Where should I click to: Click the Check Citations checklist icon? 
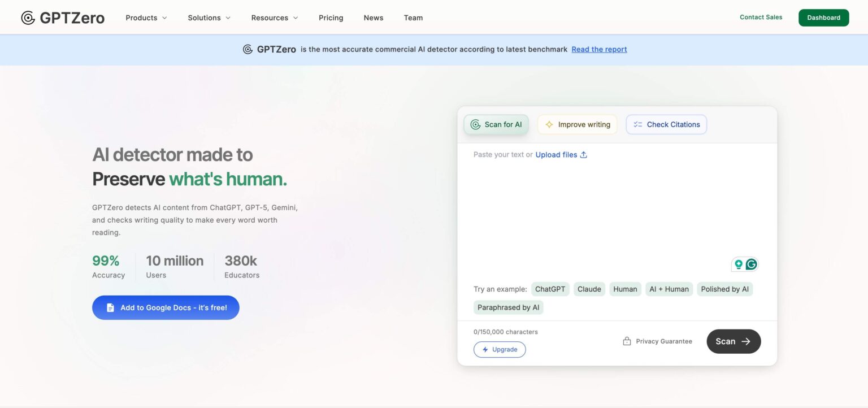pyautogui.click(x=638, y=124)
